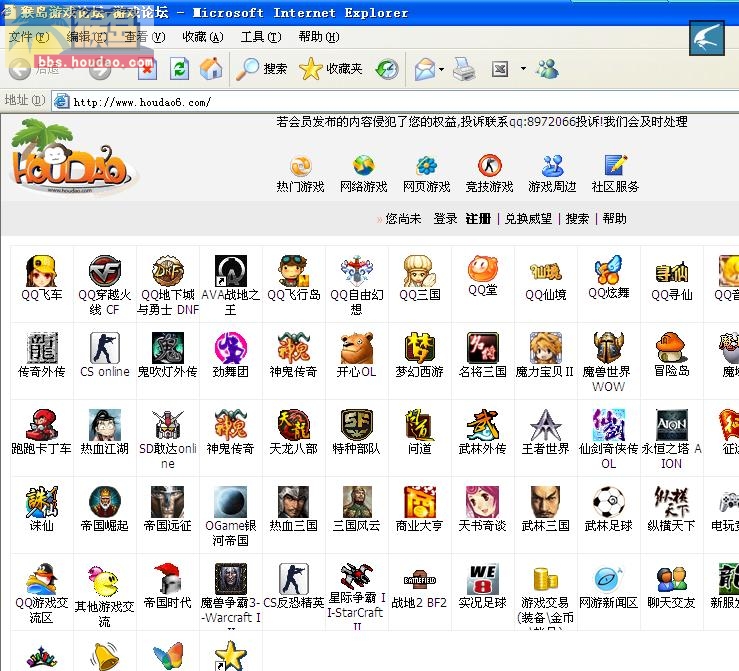
Task: Open the 战地2 BF2 forum icon
Action: point(419,580)
